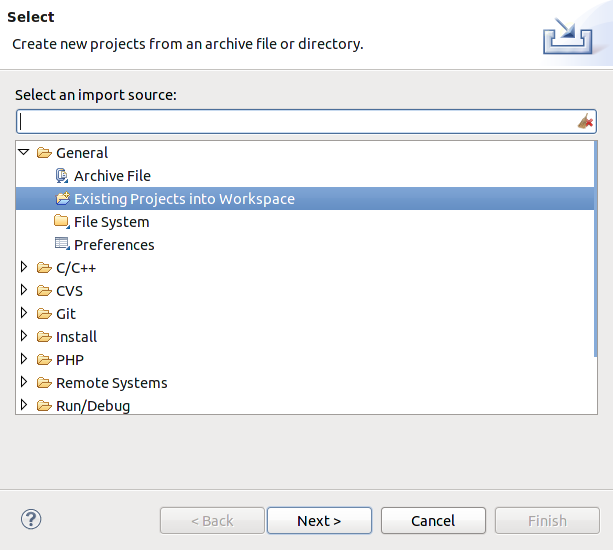Click the Git folder icon
Image resolution: width=613 pixels, height=550 pixels.
(44, 314)
